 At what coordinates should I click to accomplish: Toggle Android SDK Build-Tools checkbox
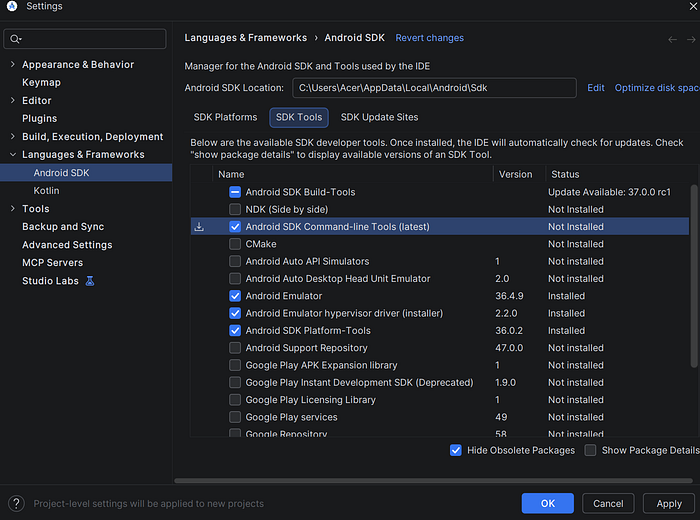pyautogui.click(x=235, y=192)
